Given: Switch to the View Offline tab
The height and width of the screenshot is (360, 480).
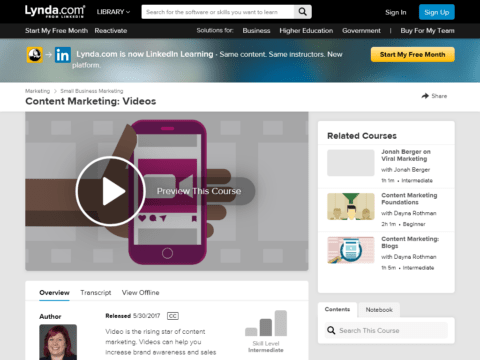Looking at the screenshot, I should pyautogui.click(x=140, y=293).
